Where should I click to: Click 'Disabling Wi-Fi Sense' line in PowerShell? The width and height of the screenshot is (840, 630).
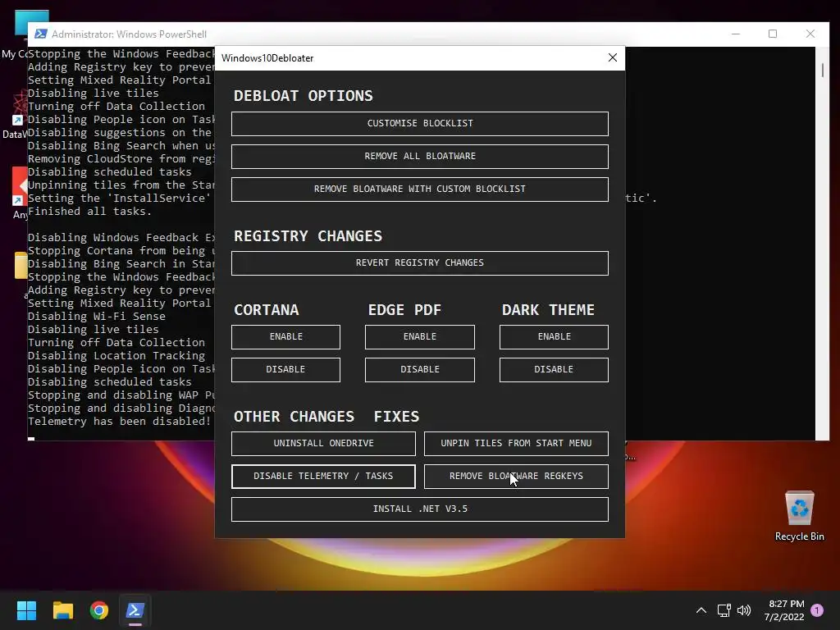click(x=97, y=316)
